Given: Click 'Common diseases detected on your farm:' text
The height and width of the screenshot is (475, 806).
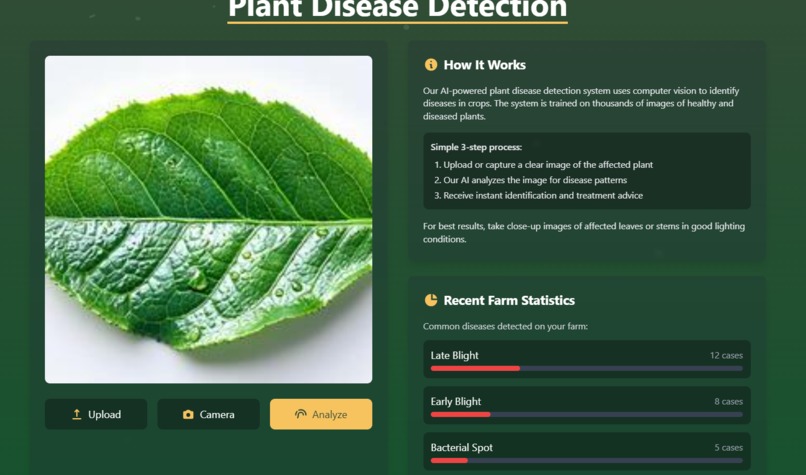Looking at the screenshot, I should pos(505,326).
